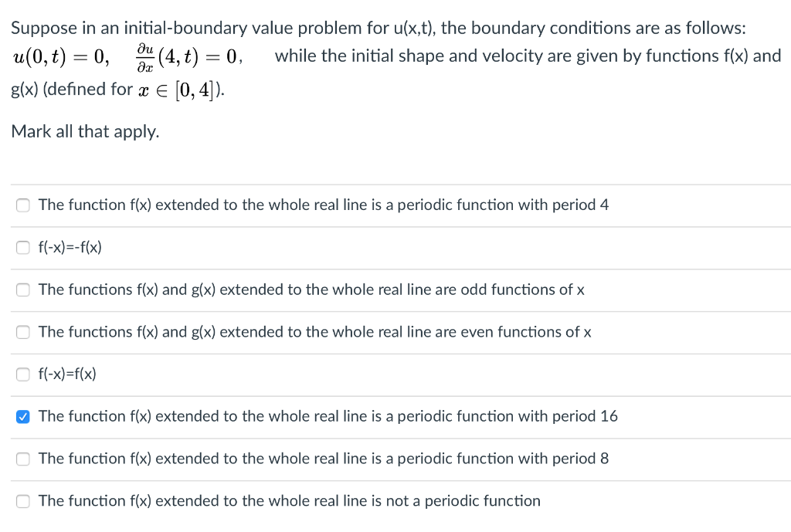Click the period 8 answer row
Screen dimensions: 791x532
click(323, 459)
